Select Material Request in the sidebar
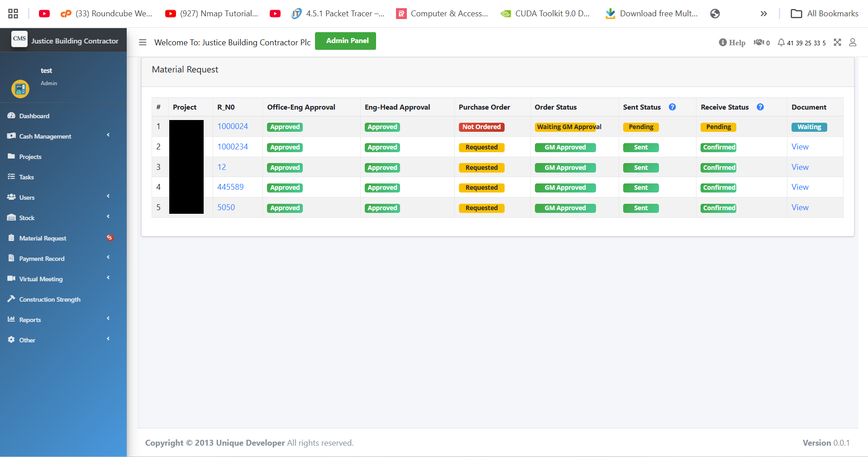Viewport: 868px width, 457px height. (x=43, y=238)
